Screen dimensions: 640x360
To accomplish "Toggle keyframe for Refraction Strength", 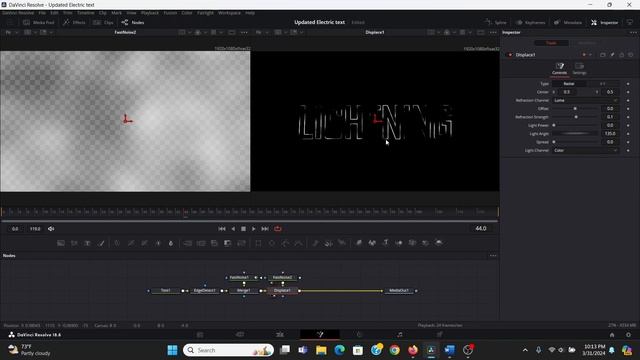I will point(628,117).
